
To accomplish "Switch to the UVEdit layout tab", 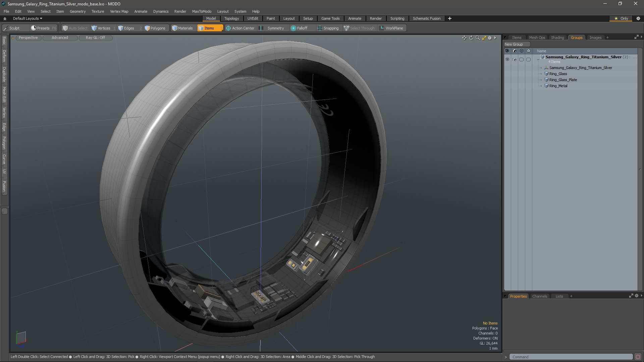I will 253,18.
